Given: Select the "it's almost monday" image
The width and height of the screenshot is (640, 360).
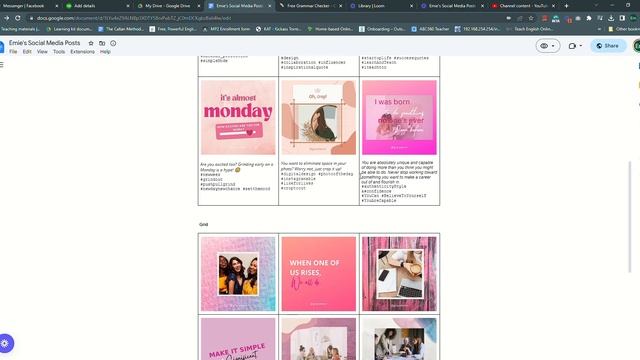Looking at the screenshot, I should pyautogui.click(x=238, y=117).
